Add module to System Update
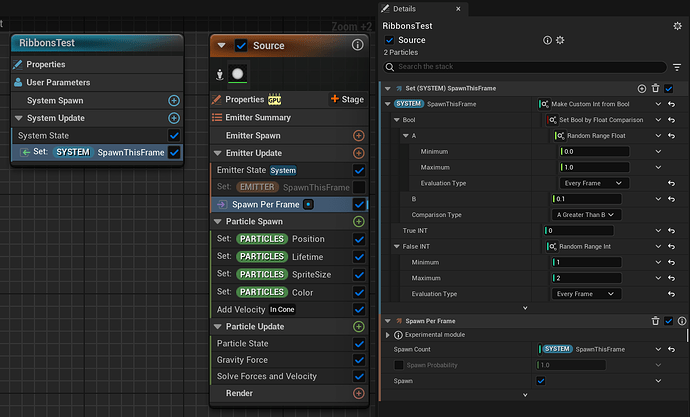Viewport: 690px width, 417px height. (x=174, y=118)
